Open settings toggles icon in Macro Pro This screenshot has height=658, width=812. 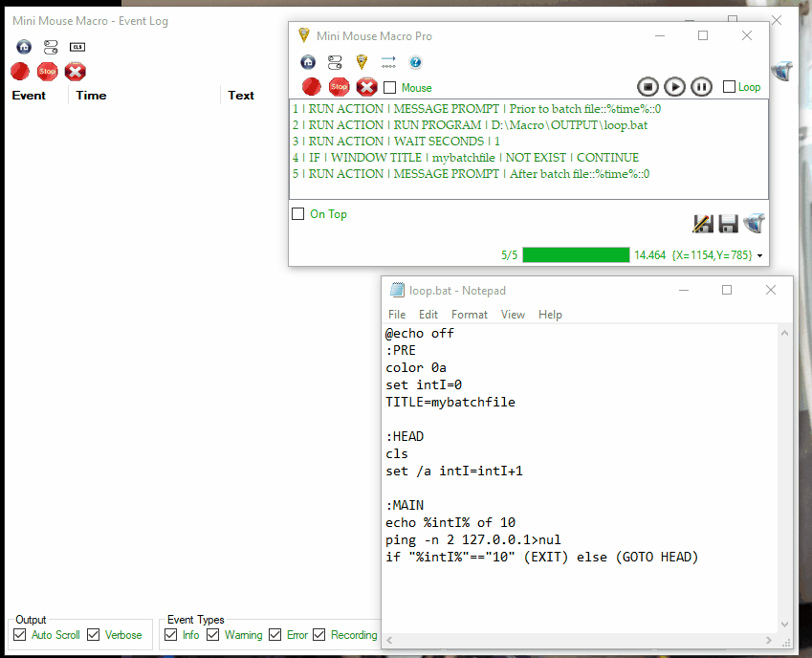pos(335,62)
